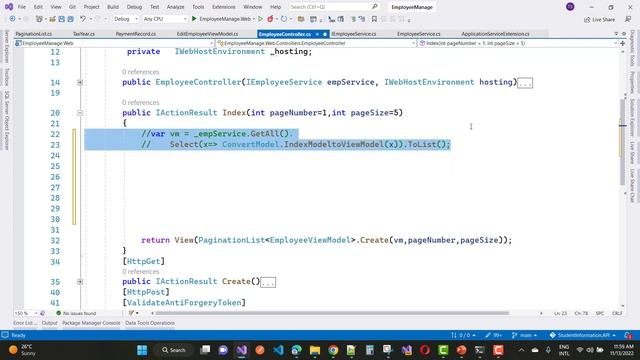The image size is (640, 360).
Task: Click the Open File folder icon
Action: [x=52, y=19]
